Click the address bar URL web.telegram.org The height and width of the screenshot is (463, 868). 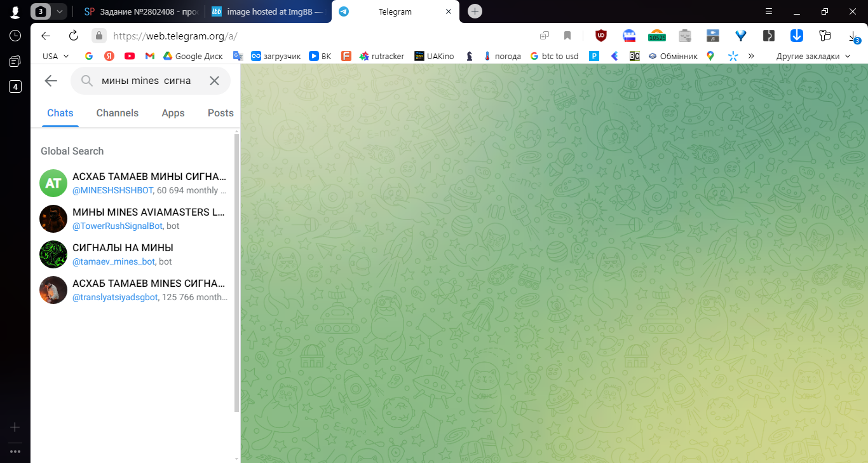point(175,36)
